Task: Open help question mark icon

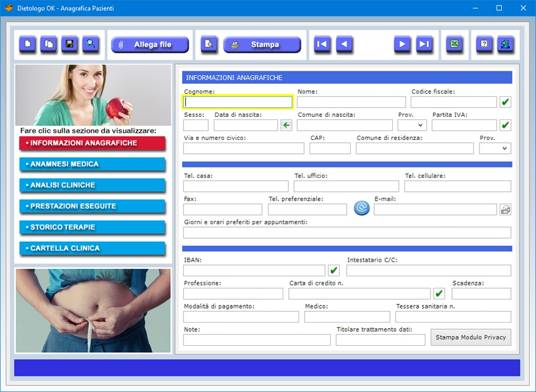Action: pyautogui.click(x=484, y=44)
